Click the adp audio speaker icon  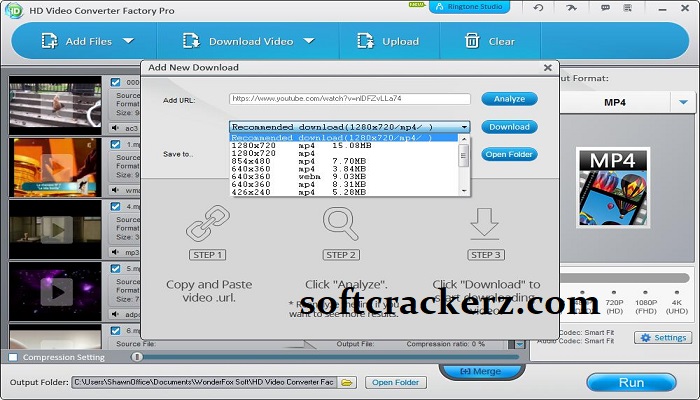click(116, 314)
